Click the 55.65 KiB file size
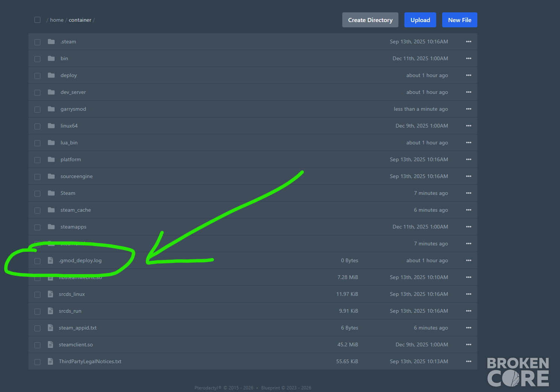 click(347, 361)
